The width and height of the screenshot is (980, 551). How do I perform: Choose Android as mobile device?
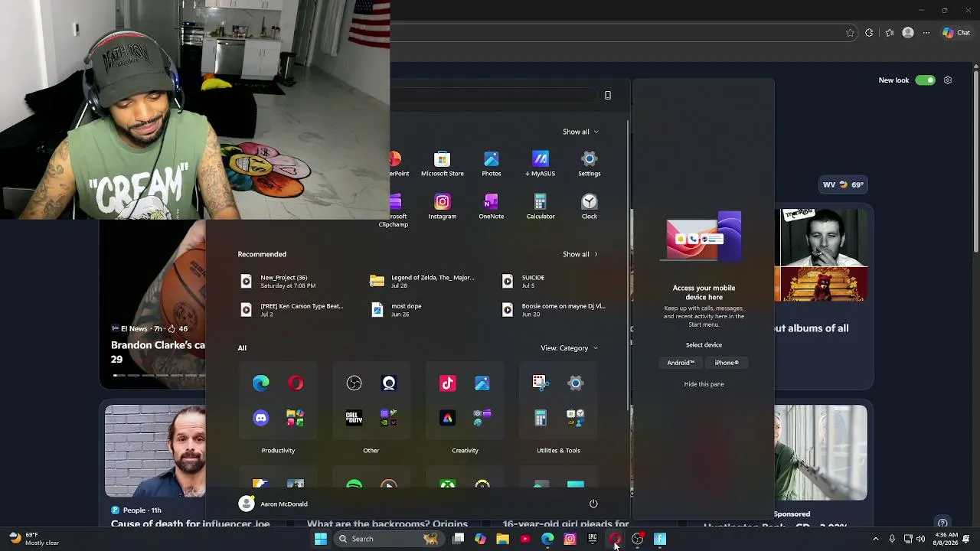click(x=681, y=363)
